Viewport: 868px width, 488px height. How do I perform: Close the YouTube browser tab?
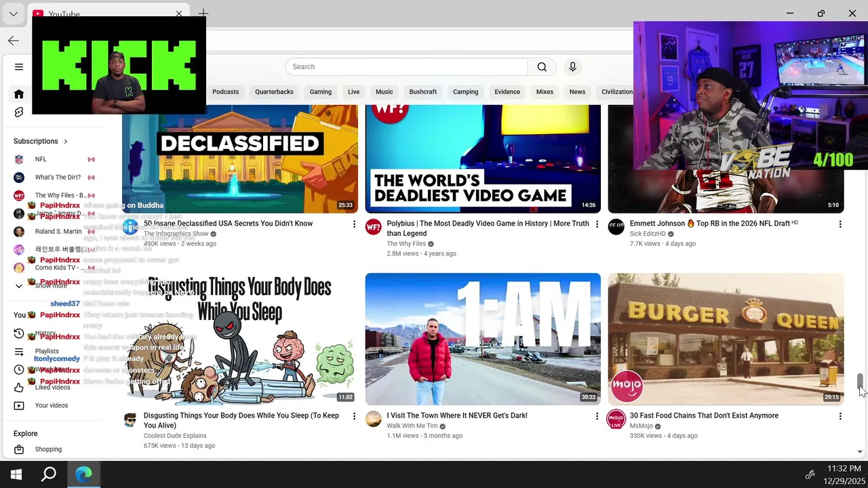click(x=179, y=13)
